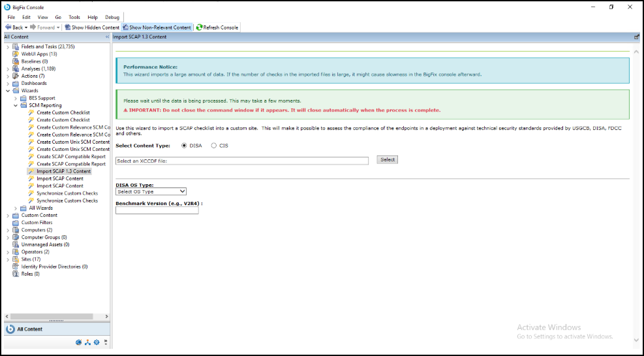Expand the Computers node

coord(8,230)
